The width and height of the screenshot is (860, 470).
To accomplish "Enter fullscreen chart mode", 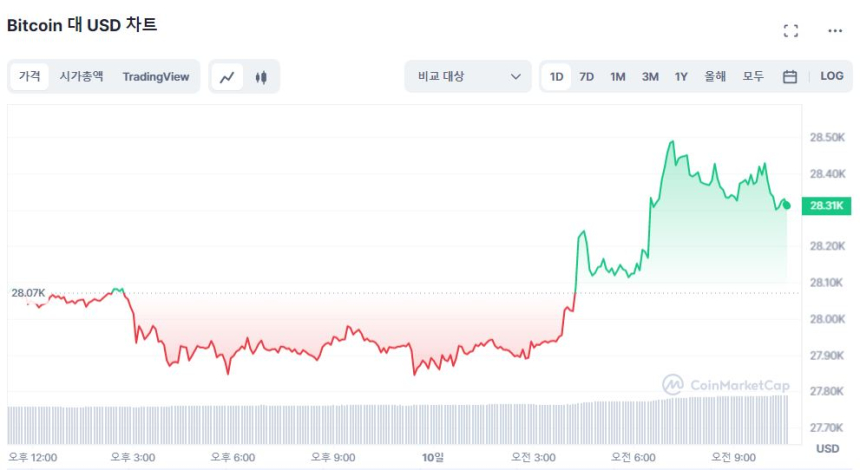I will point(790,31).
